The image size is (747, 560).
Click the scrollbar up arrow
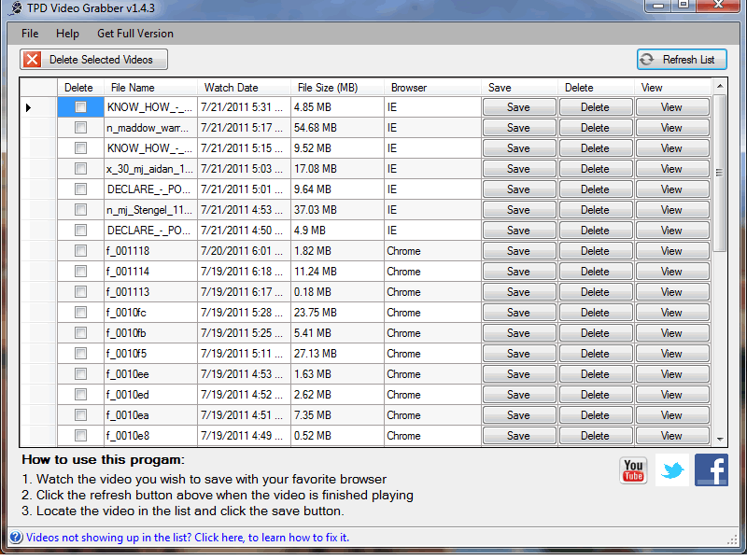click(x=720, y=86)
